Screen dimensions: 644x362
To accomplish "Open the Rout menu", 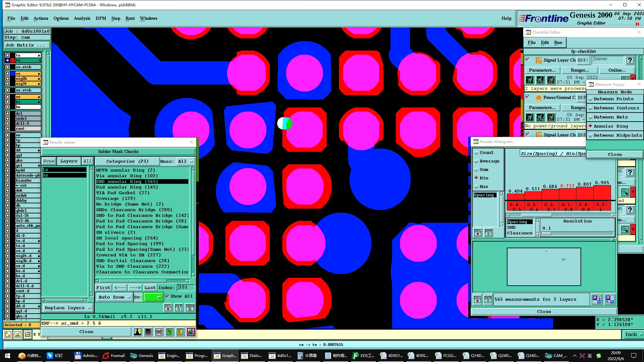I will [x=130, y=18].
